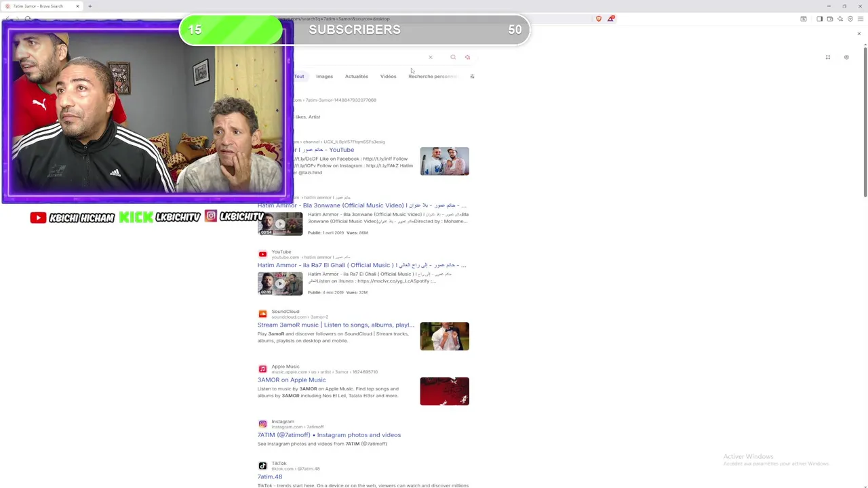The height and width of the screenshot is (488, 868).
Task: Open the Brave main menu
Action: pyautogui.click(x=860, y=19)
